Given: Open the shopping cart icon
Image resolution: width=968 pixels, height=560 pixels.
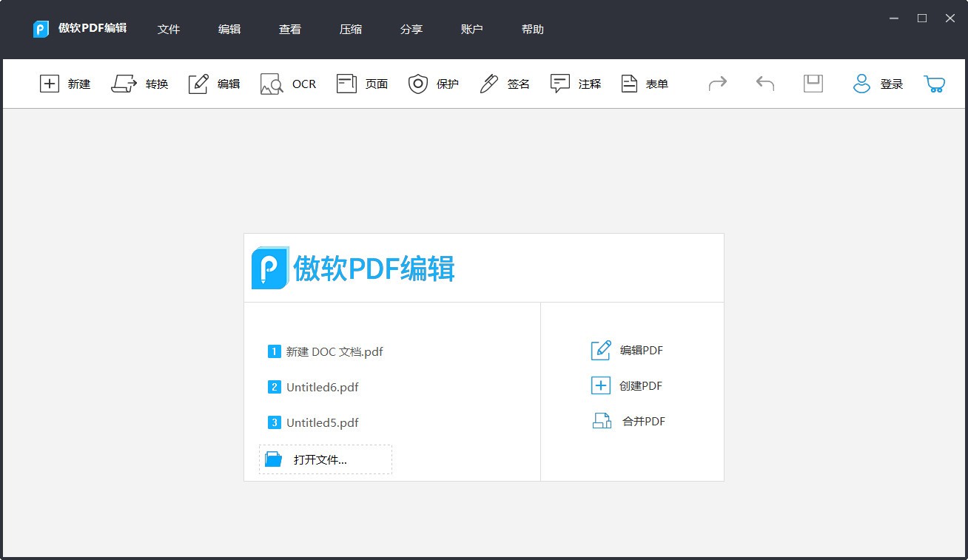Looking at the screenshot, I should click(935, 84).
